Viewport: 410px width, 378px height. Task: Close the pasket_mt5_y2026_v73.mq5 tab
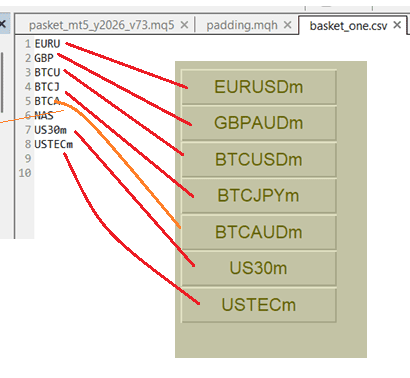184,25
